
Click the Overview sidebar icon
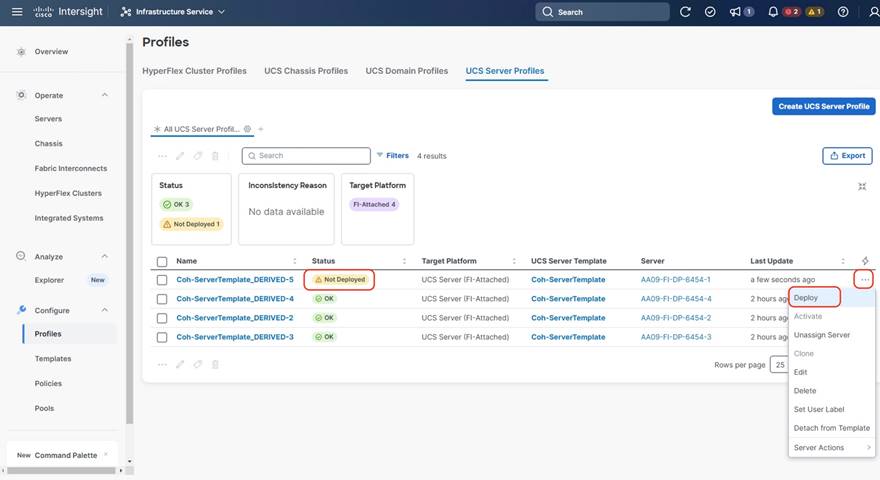coord(21,52)
